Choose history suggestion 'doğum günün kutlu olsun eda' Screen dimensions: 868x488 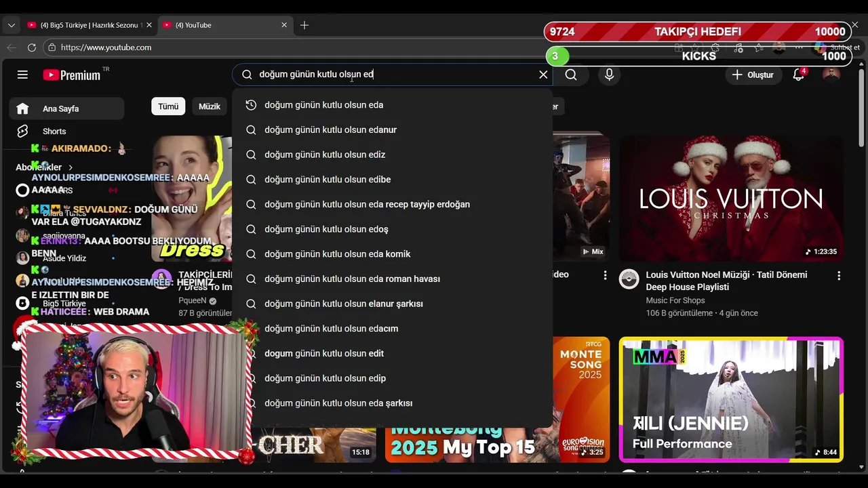click(393, 105)
